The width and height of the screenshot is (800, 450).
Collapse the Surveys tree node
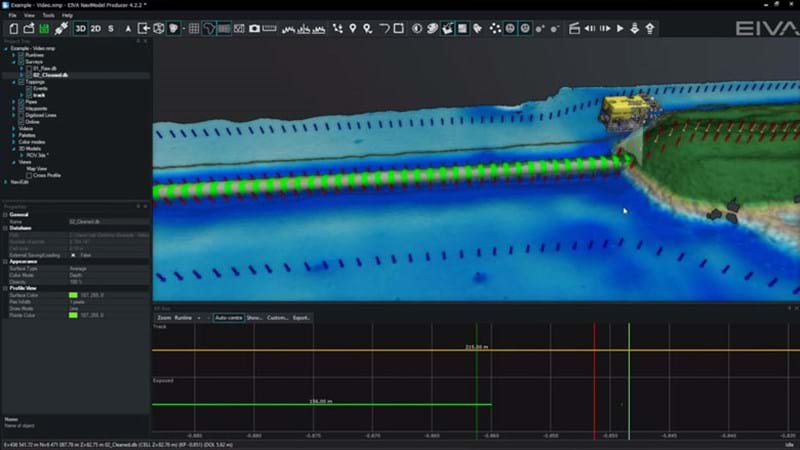(14, 62)
